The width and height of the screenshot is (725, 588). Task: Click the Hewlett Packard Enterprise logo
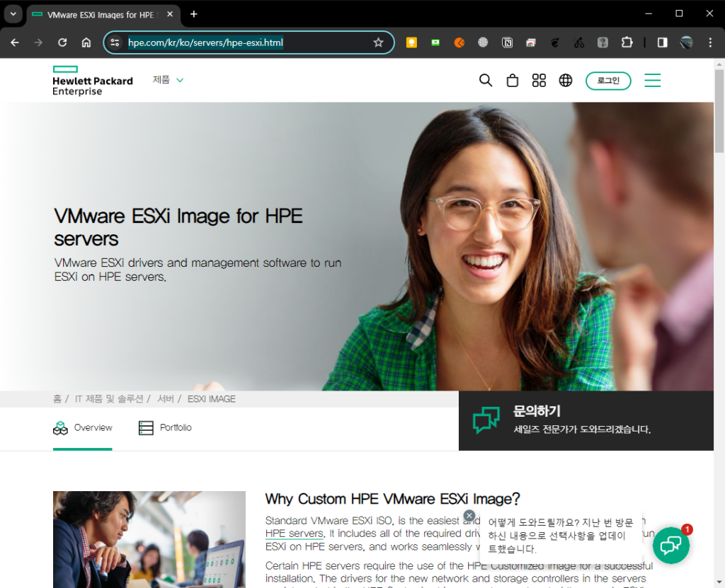point(93,81)
